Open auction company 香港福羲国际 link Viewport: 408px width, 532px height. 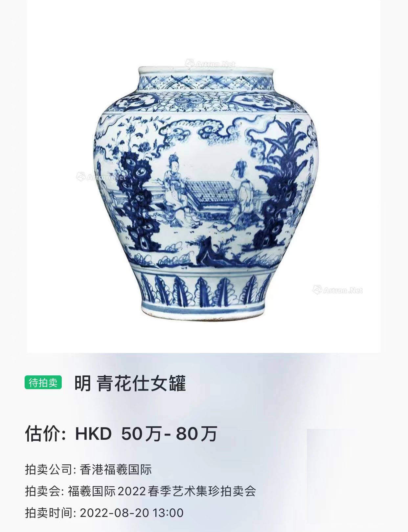pyautogui.click(x=116, y=470)
